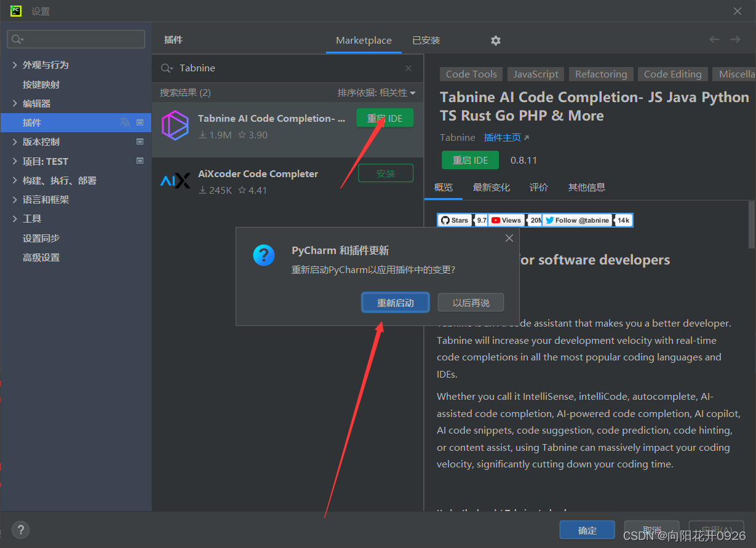Click the Code Editing tag
The height and width of the screenshot is (548, 756).
(x=672, y=74)
